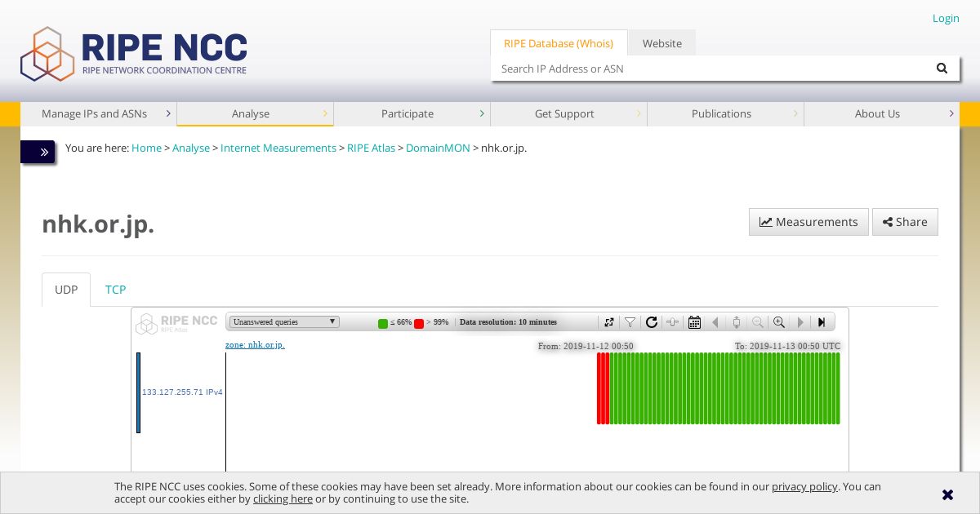Zoom out the chart
980x514 pixels.
click(x=758, y=322)
